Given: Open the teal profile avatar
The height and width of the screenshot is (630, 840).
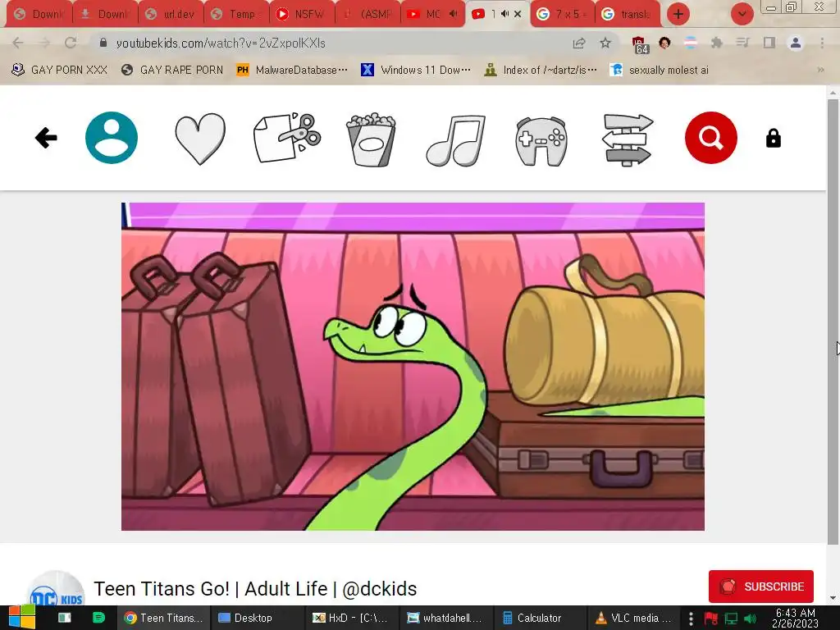Looking at the screenshot, I should click(x=112, y=138).
